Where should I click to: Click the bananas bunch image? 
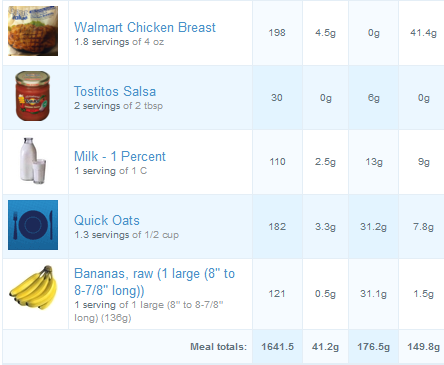(x=33, y=287)
